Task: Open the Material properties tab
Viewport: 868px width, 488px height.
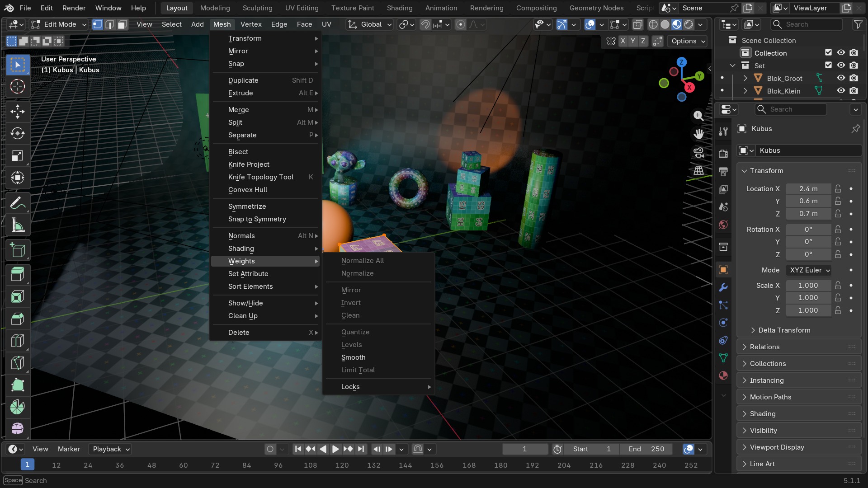Action: click(723, 375)
